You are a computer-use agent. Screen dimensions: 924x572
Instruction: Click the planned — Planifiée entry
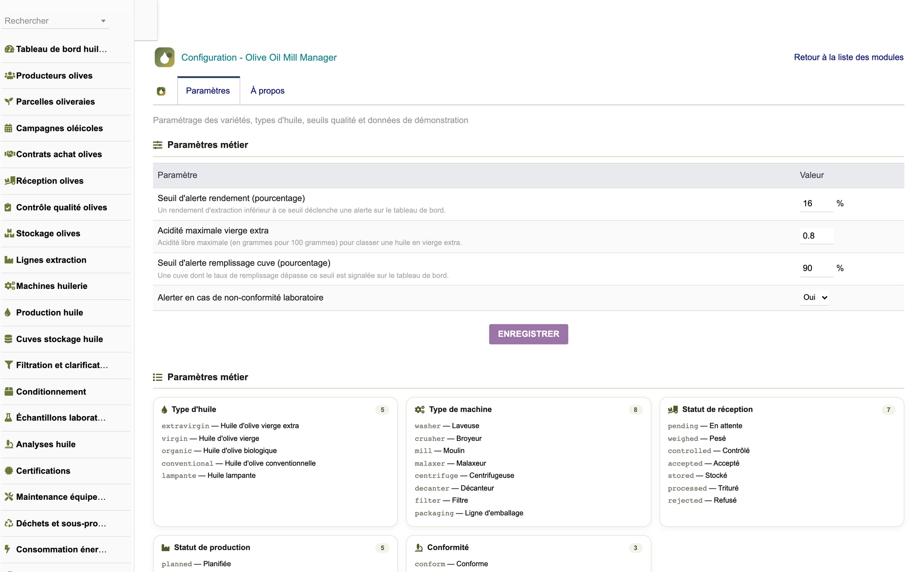click(196, 564)
